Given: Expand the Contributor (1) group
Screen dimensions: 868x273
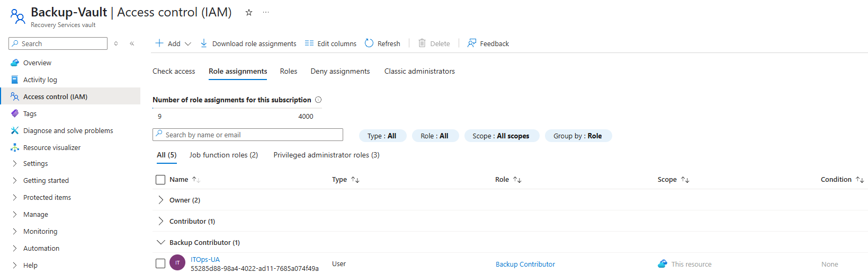Looking at the screenshot, I should pyautogui.click(x=161, y=221).
